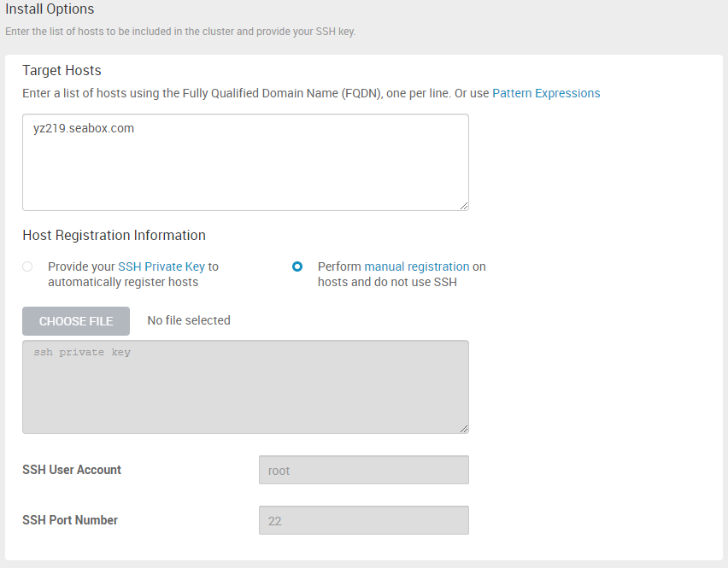Viewport: 728px width, 568px height.
Task: Open the SSH Private Key link
Action: coord(161,266)
